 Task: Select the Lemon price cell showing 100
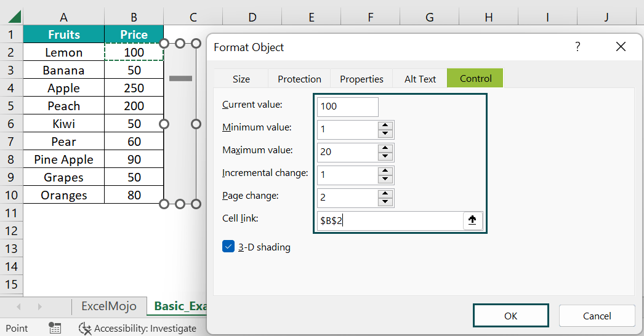[134, 52]
